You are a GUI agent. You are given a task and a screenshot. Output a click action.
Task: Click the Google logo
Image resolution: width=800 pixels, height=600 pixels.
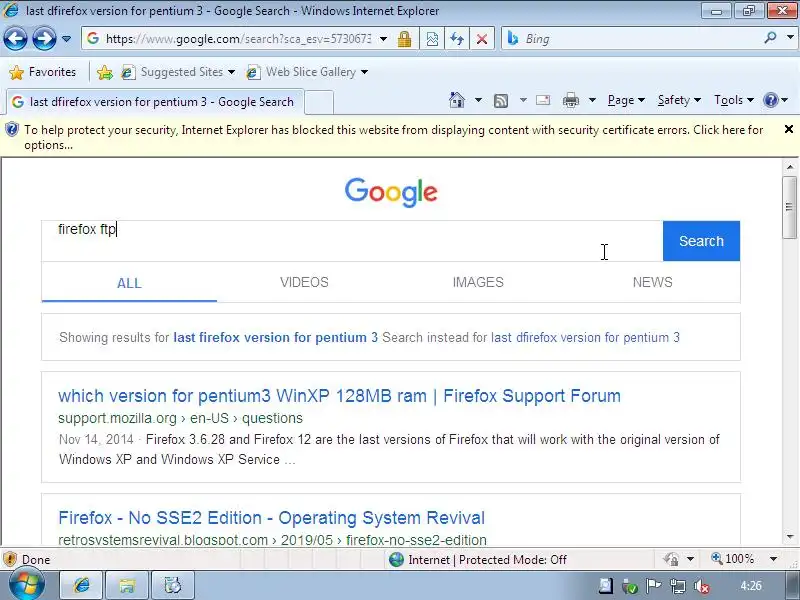[391, 192]
